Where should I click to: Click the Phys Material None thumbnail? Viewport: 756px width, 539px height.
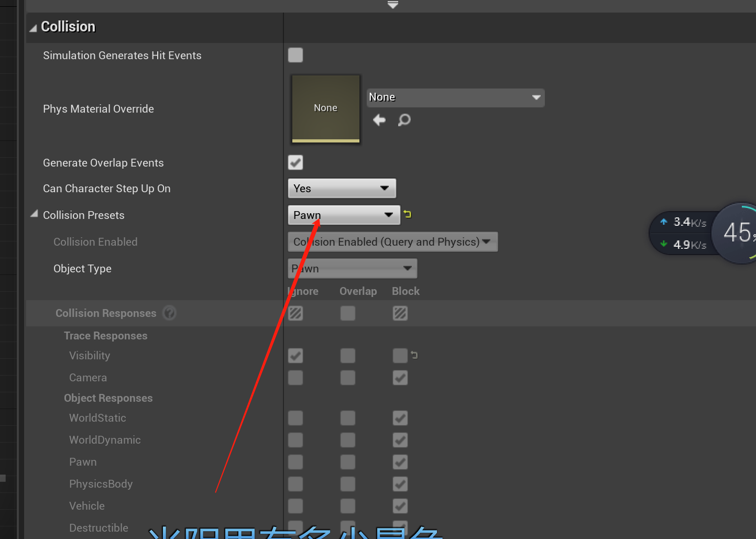326,108
